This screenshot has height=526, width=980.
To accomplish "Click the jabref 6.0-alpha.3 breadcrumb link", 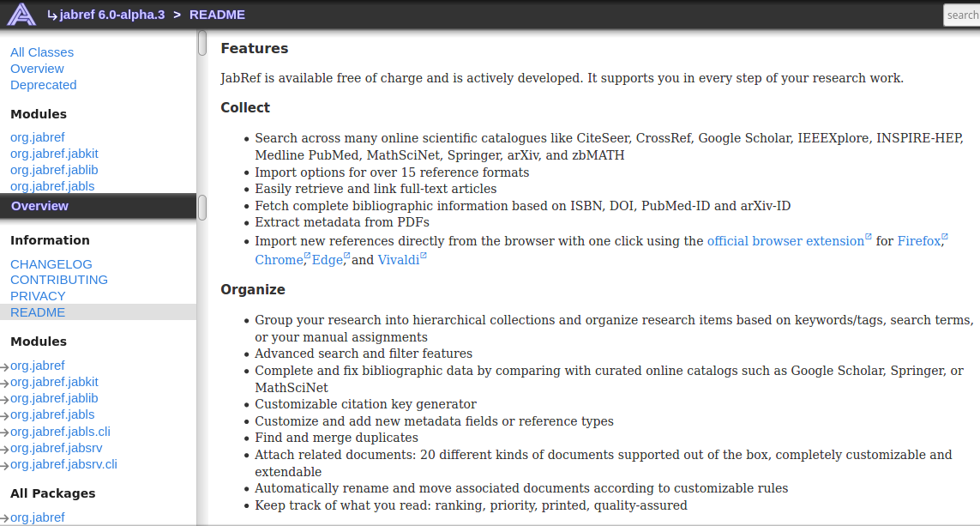I will [x=111, y=15].
